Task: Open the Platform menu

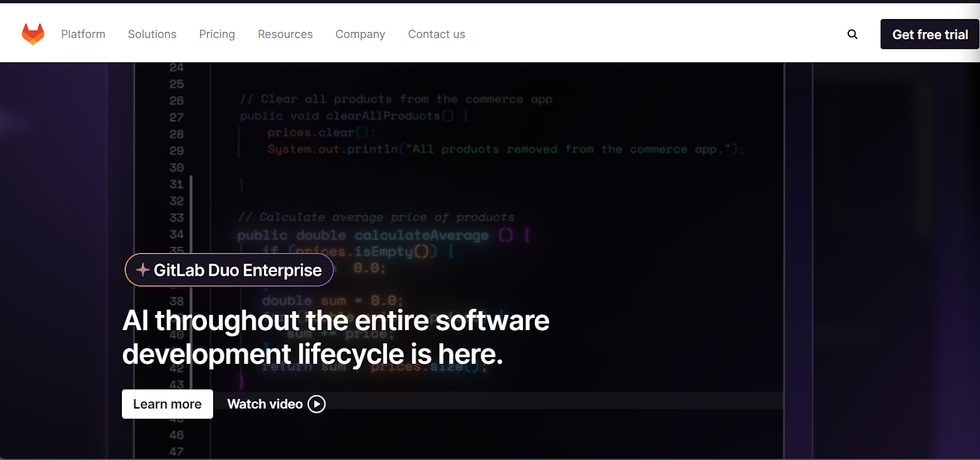Action: (83, 34)
